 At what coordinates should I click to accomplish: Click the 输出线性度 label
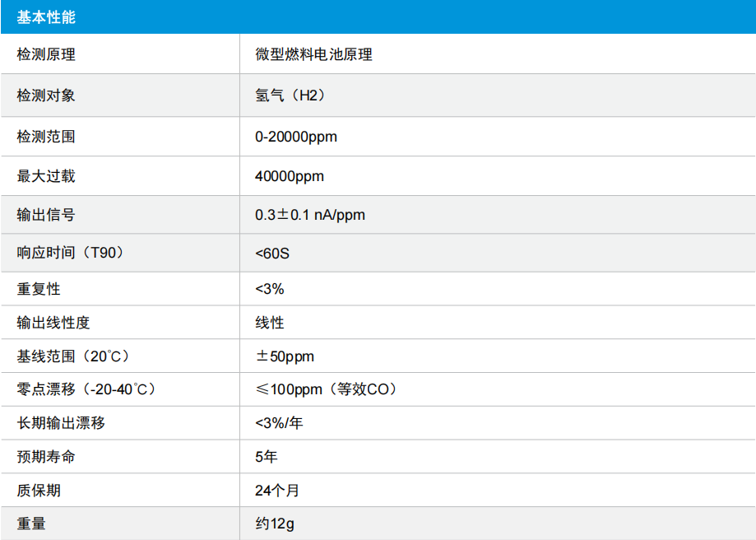point(53,323)
